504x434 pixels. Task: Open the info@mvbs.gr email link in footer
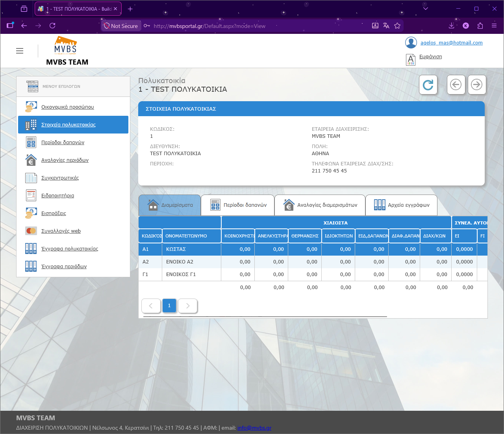[254, 428]
